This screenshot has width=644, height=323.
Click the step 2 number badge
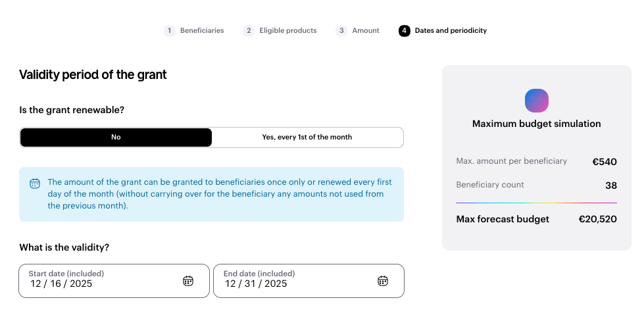(x=249, y=30)
